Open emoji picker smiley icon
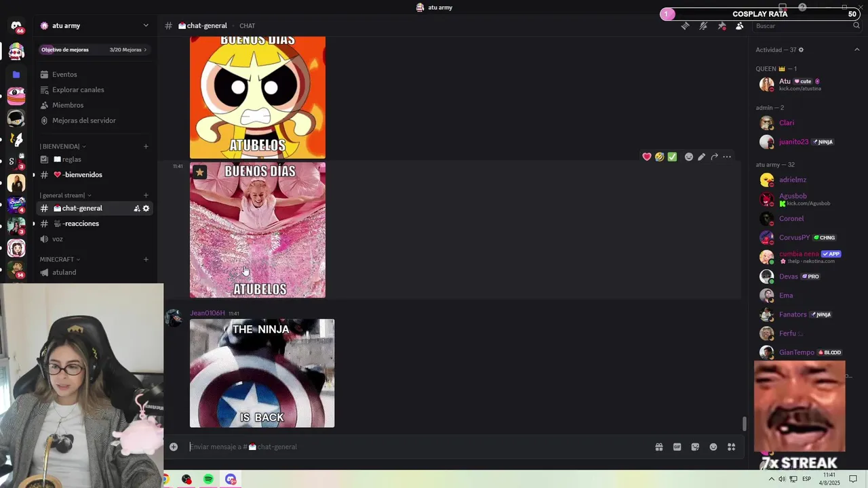Image resolution: width=868 pixels, height=488 pixels. tap(713, 447)
